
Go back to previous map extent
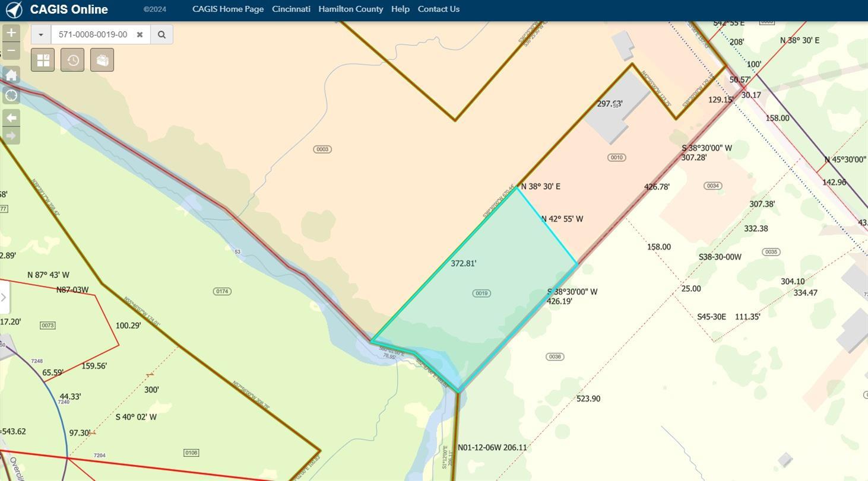point(11,118)
